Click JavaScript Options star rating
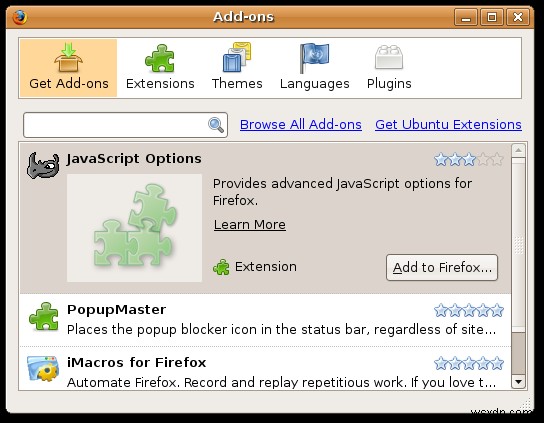 click(x=469, y=160)
